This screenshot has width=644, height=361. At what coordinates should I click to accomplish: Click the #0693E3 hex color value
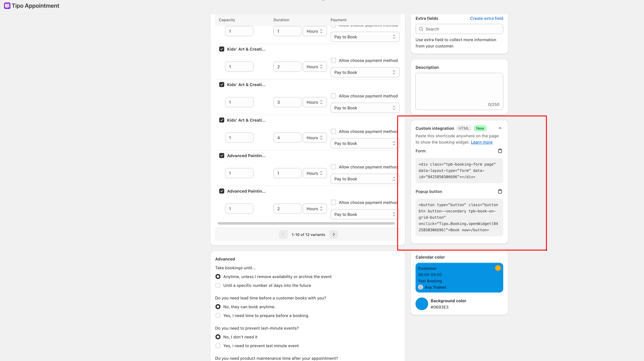[439, 307]
